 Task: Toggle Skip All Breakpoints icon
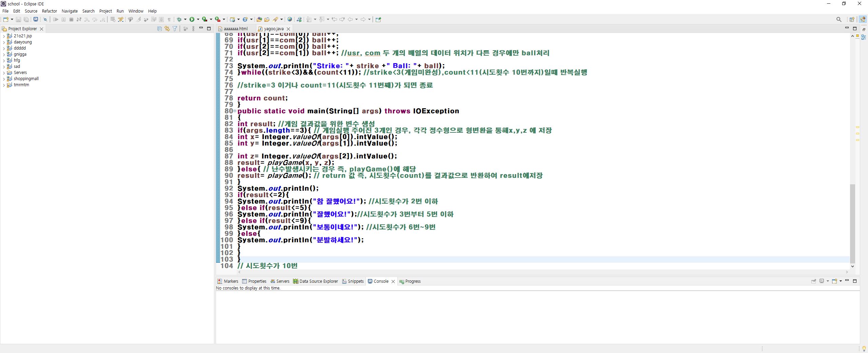click(x=45, y=19)
